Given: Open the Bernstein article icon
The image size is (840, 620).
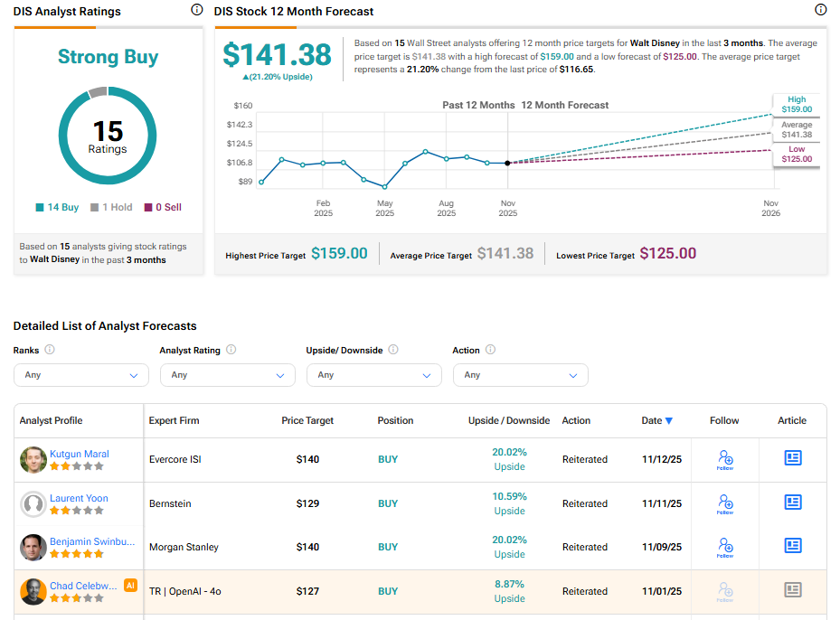Looking at the screenshot, I should click(x=792, y=502).
